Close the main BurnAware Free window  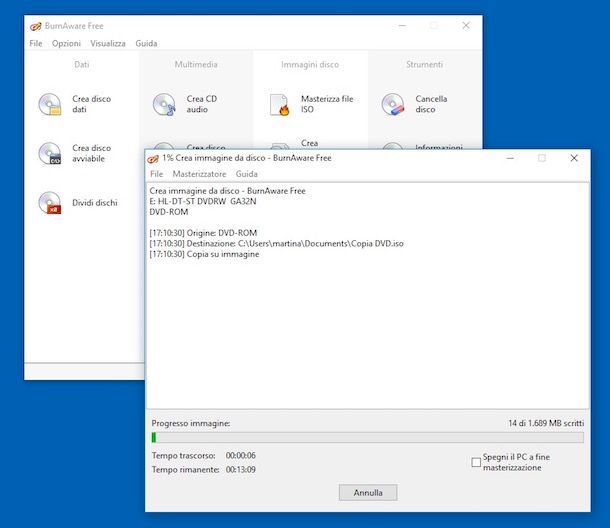point(466,26)
